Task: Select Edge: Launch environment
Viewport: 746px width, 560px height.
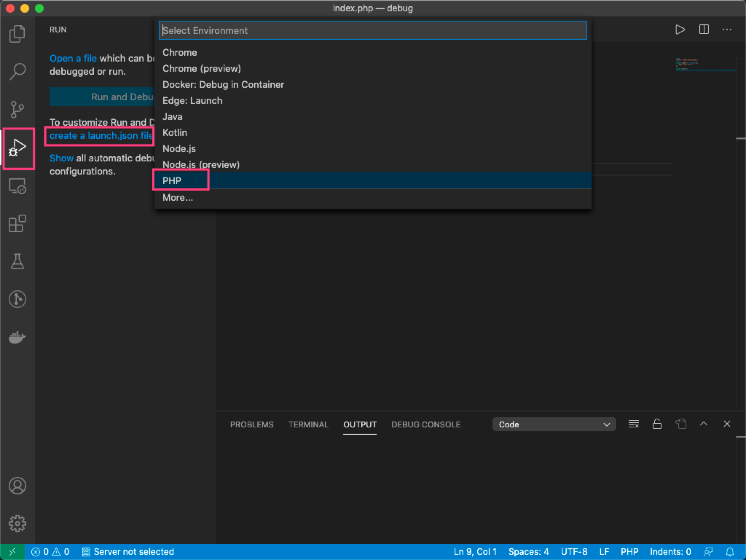Action: [373, 101]
